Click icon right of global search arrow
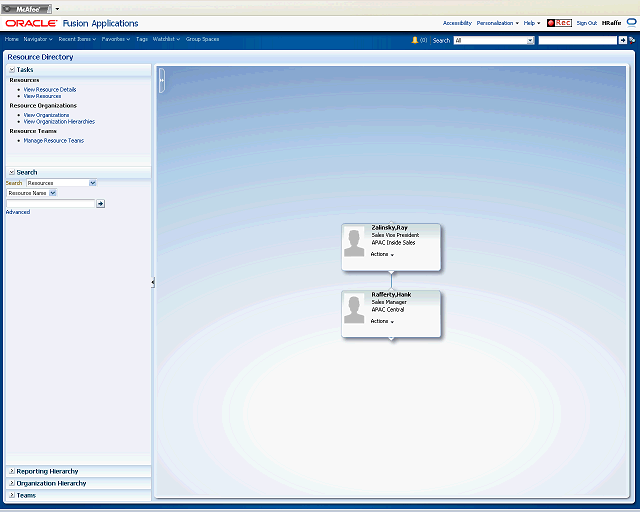Image resolution: width=640 pixels, height=512 pixels. [632, 40]
